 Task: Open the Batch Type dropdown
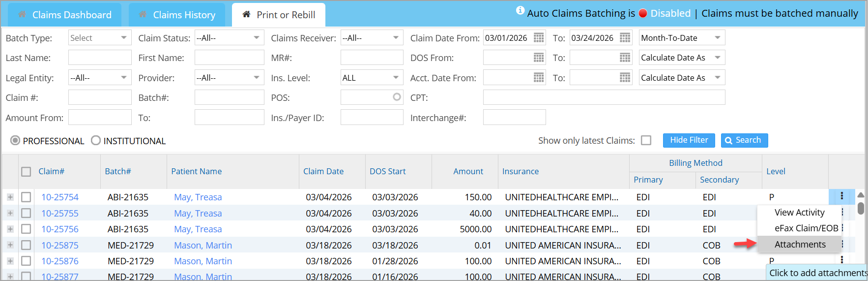coord(99,38)
